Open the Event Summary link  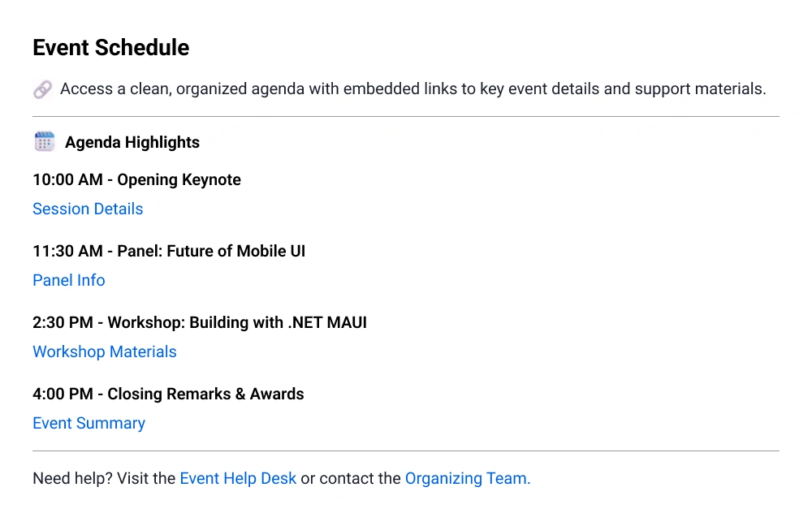[89, 423]
